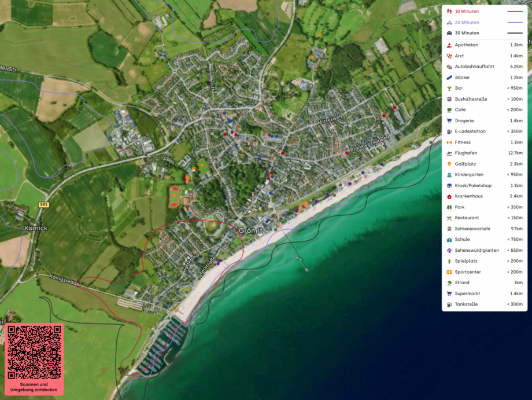Click the Park trees icon
The width and height of the screenshot is (532, 400).
[x=449, y=207]
